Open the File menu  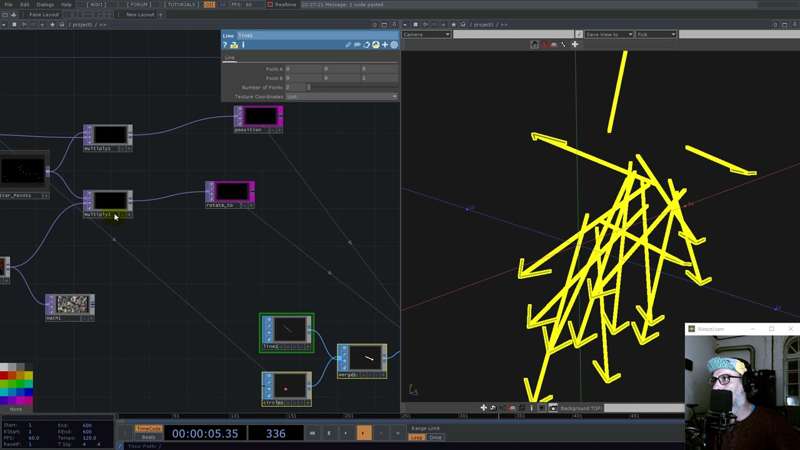(x=9, y=5)
